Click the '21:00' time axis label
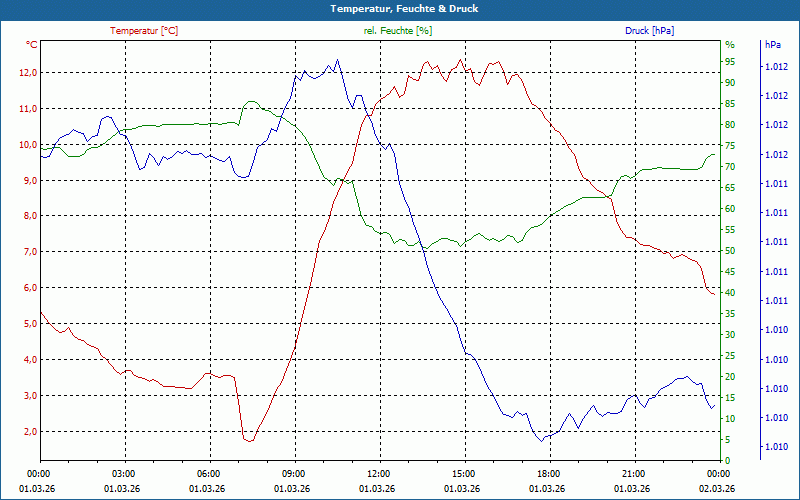The image size is (800, 500). tap(635, 474)
